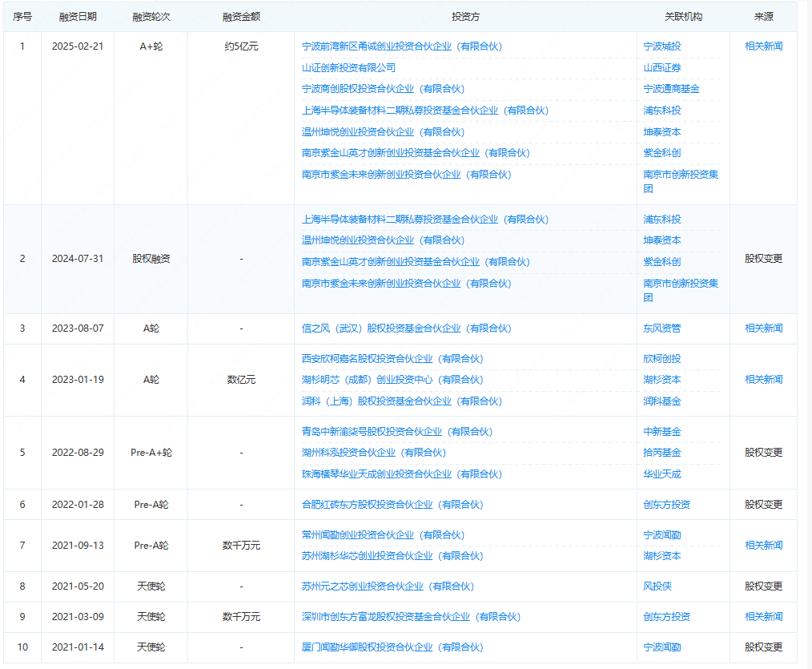Image resolution: width=812 pixels, height=669 pixels.
Task: Open 南京市紫金未来 investor in 股权融资 row
Action: (407, 284)
